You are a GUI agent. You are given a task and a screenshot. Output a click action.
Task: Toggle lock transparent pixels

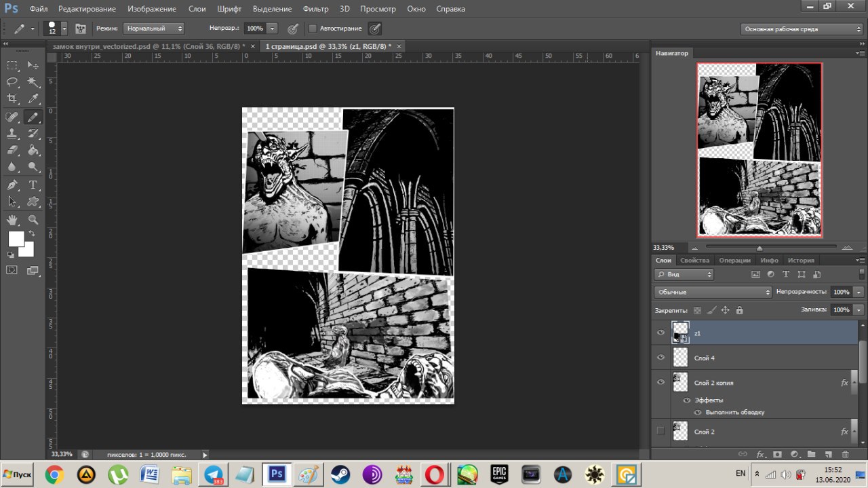(x=697, y=310)
